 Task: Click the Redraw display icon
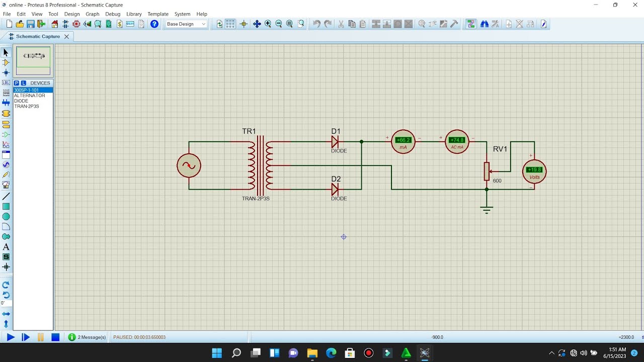[x=219, y=24]
